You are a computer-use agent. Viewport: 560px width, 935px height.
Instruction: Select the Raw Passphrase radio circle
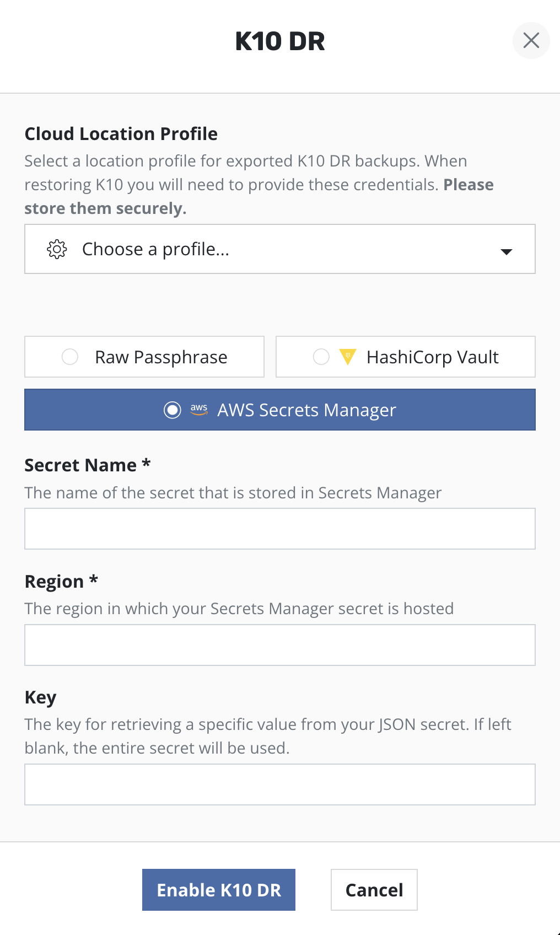click(x=70, y=357)
